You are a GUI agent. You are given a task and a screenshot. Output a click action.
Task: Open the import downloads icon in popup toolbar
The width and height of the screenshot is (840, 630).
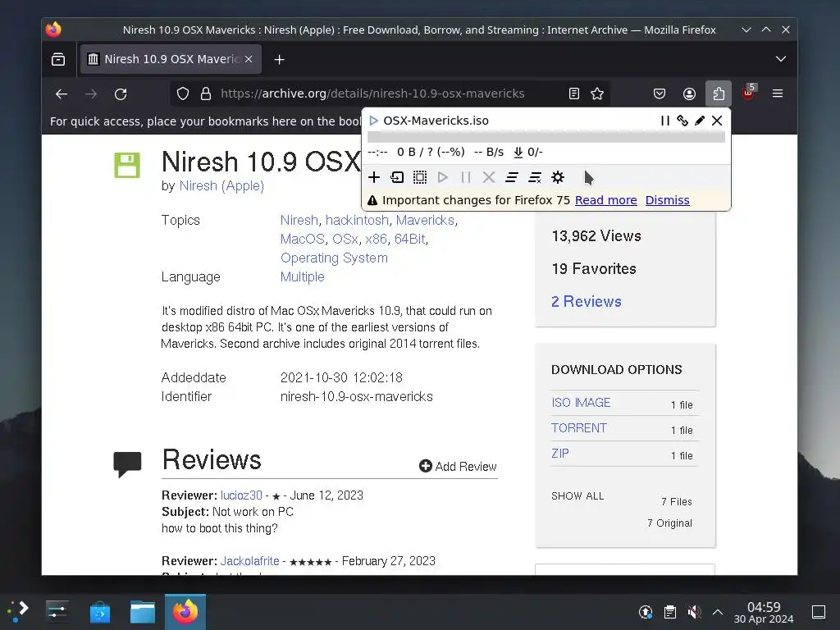point(397,177)
